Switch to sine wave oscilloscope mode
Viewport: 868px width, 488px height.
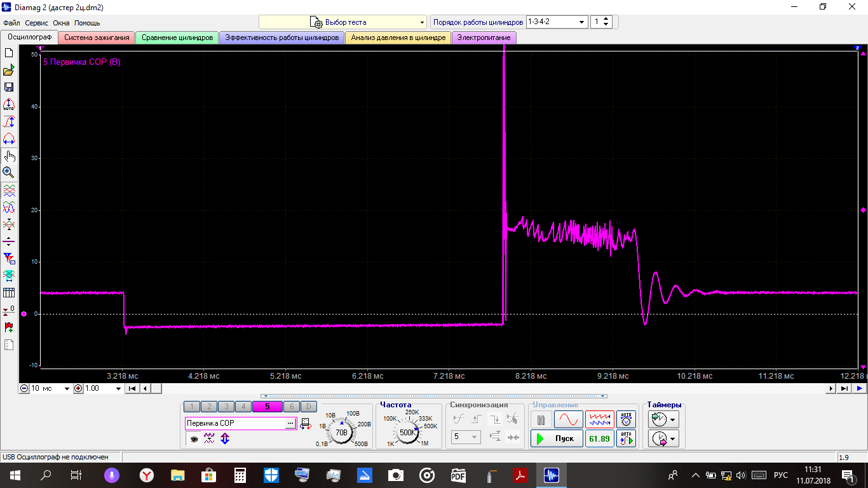[568, 419]
